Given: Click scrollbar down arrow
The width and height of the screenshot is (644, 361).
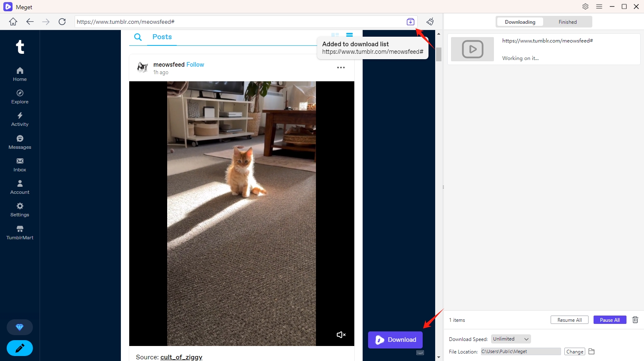Looking at the screenshot, I should coord(439,357).
